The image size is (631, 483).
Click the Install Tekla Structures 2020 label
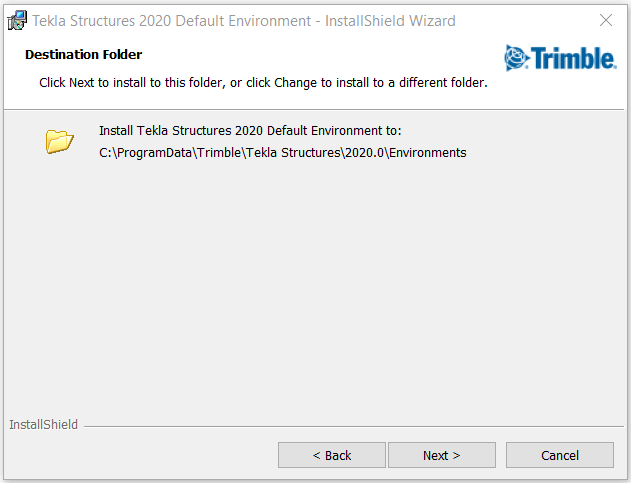tap(250, 130)
